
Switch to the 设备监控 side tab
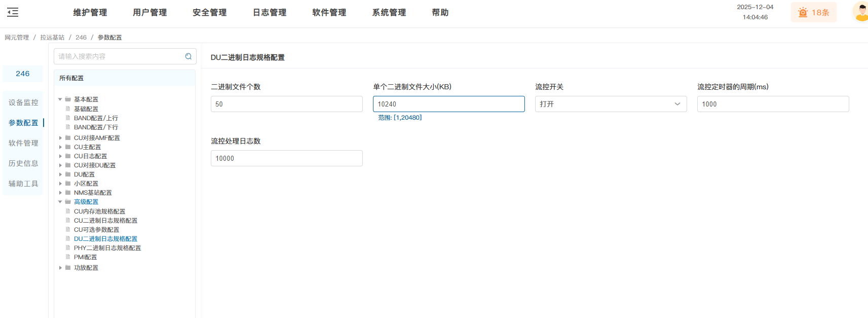(23, 102)
